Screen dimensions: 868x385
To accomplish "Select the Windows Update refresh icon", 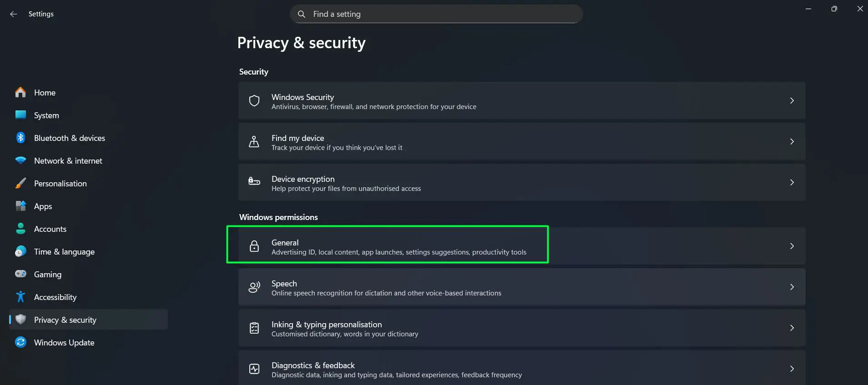I will tap(20, 342).
